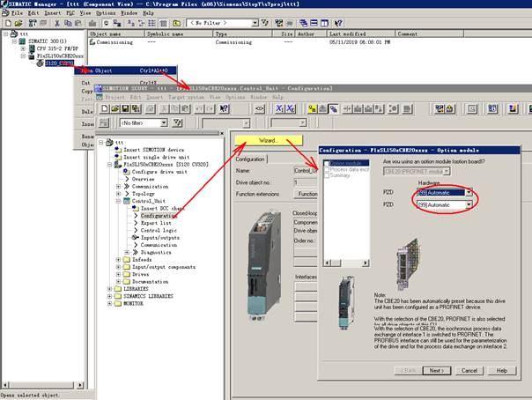532x400 pixels.
Task: Click the first X/c icon in the SCOUT toolbar
Action: (x=279, y=108)
